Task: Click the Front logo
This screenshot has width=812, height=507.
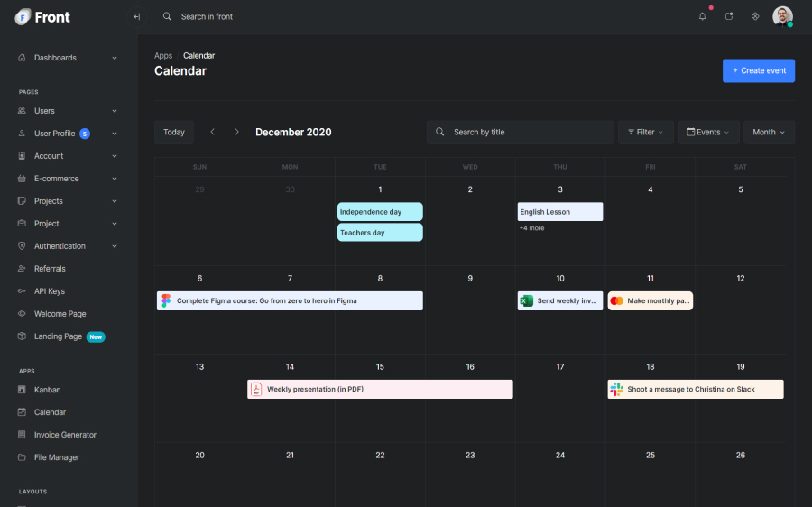Action: coord(42,16)
